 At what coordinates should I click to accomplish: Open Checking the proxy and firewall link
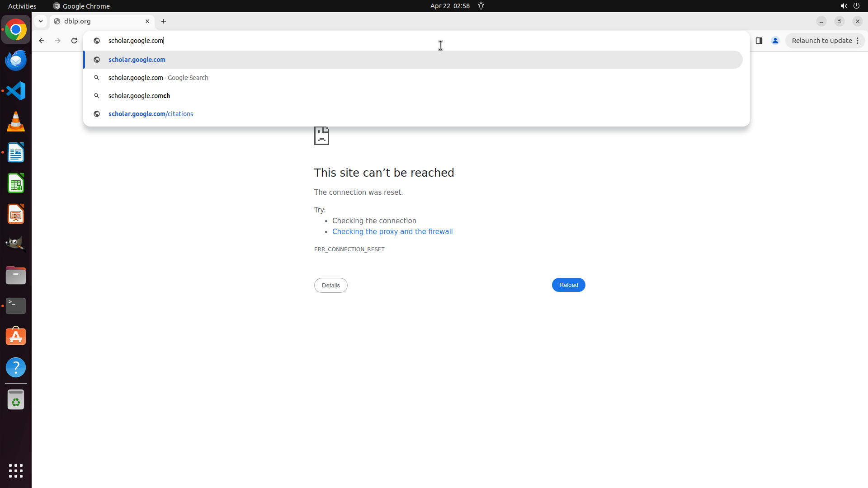pyautogui.click(x=392, y=232)
